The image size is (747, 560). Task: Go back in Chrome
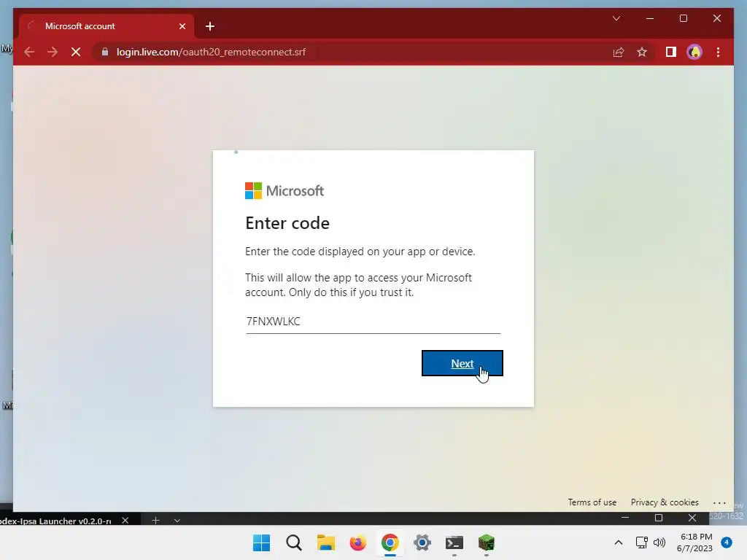[29, 52]
